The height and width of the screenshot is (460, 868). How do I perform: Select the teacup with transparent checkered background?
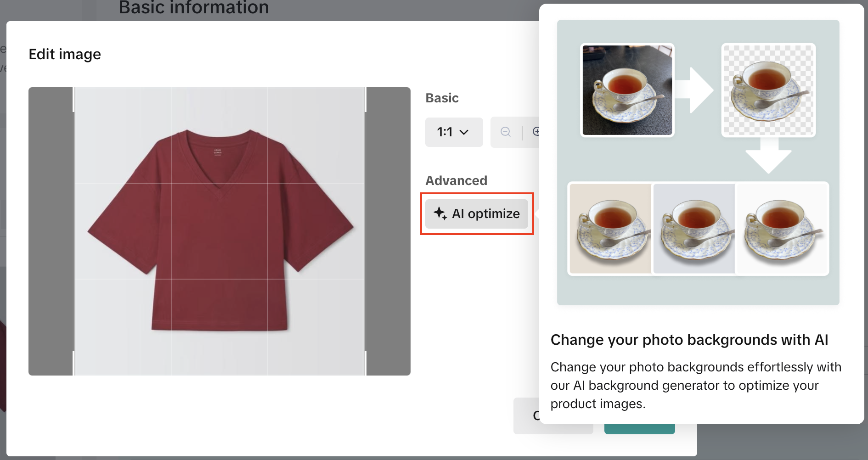tap(768, 90)
